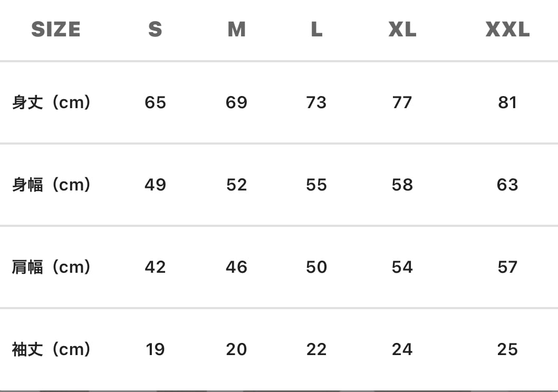Select the 身幅 value 63 for XXL

[507, 185]
